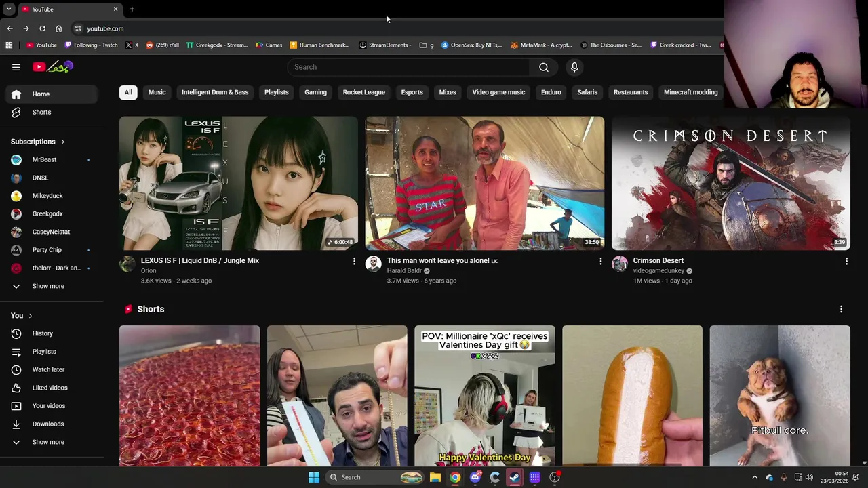
Task: Open Your videos in the sidebar
Action: tap(52, 406)
